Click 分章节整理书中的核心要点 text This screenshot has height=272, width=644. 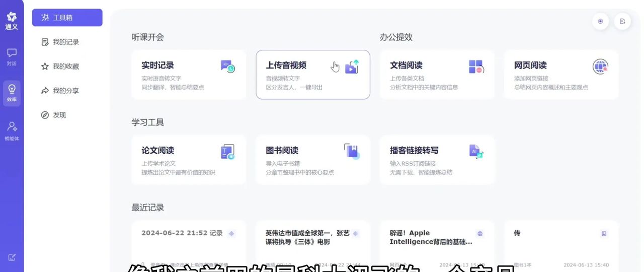pyautogui.click(x=300, y=172)
